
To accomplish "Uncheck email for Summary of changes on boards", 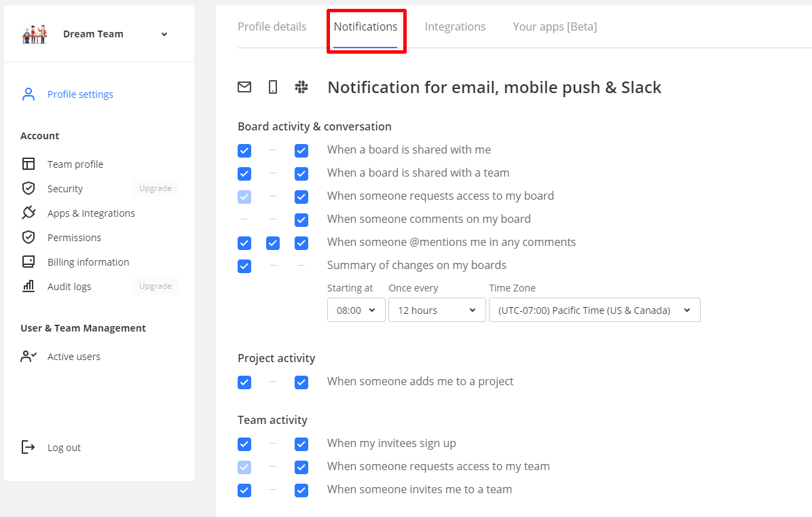I will (x=244, y=266).
